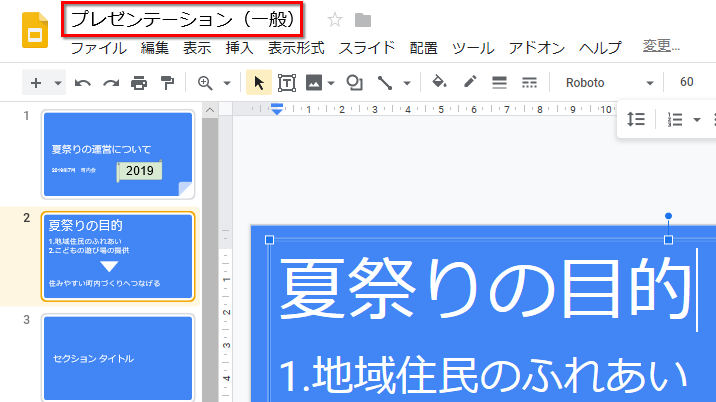Open the 配置 menu
This screenshot has width=716, height=402.
423,48
